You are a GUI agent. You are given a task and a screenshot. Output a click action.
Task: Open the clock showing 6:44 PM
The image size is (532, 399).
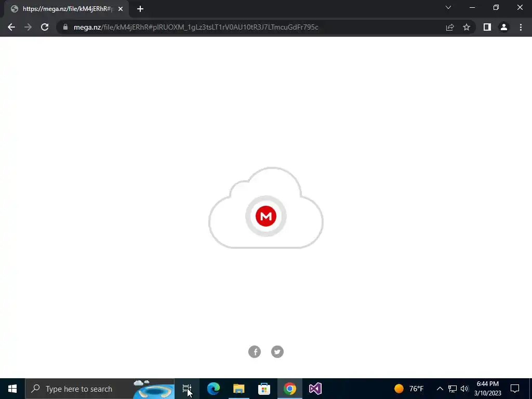click(487, 389)
